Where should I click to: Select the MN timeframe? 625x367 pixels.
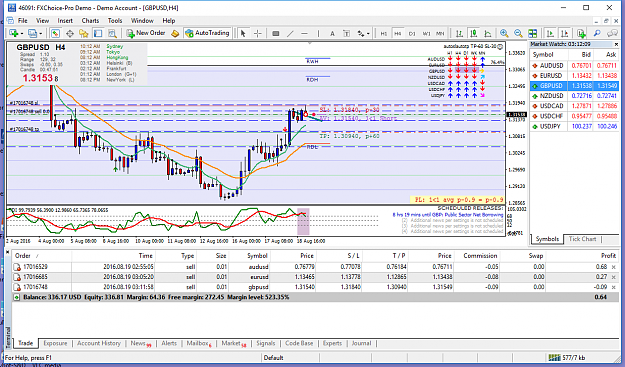(x=440, y=33)
